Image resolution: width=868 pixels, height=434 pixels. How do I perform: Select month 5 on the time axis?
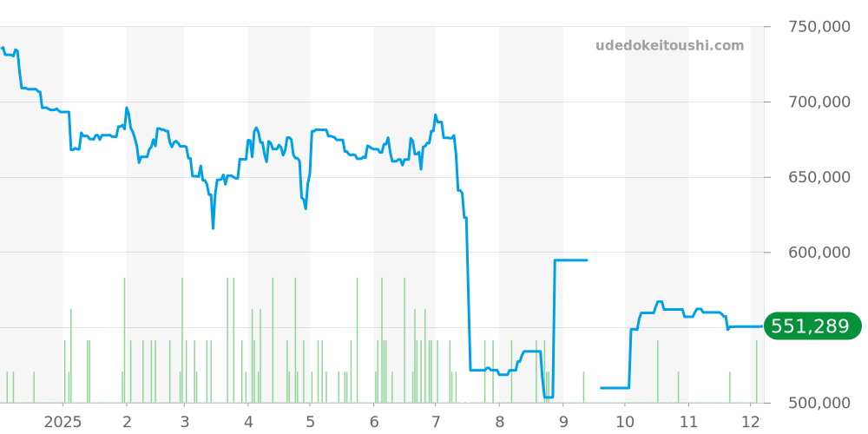click(310, 422)
